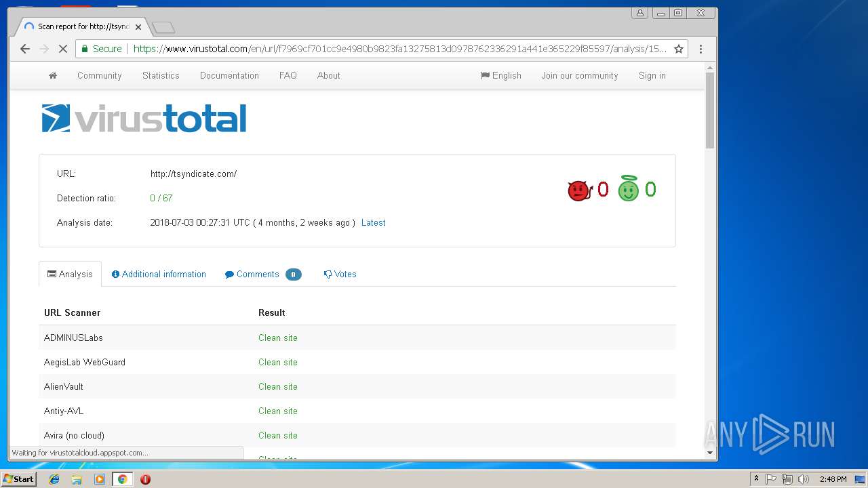Click the VirusTotal logo
Image resolution: width=868 pixels, height=488 pixels.
coord(144,119)
